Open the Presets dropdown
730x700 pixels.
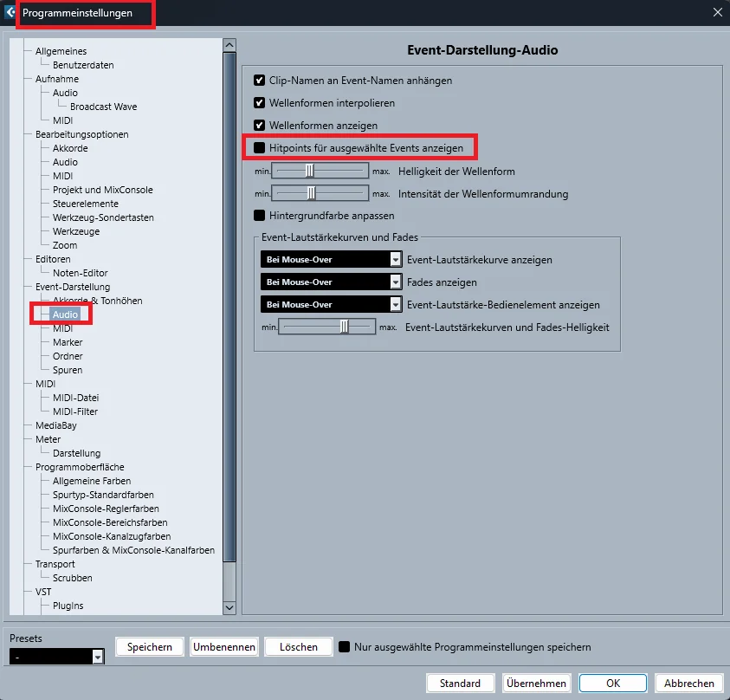(57, 657)
